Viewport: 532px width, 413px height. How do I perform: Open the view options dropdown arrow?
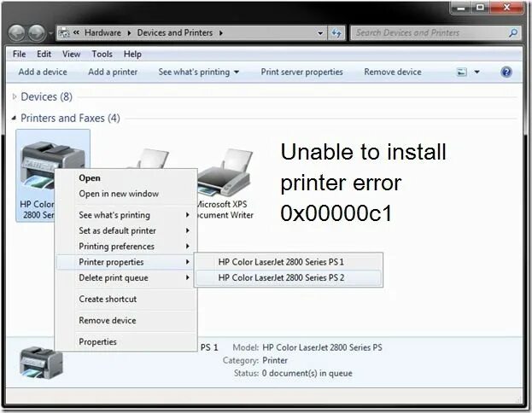click(476, 72)
